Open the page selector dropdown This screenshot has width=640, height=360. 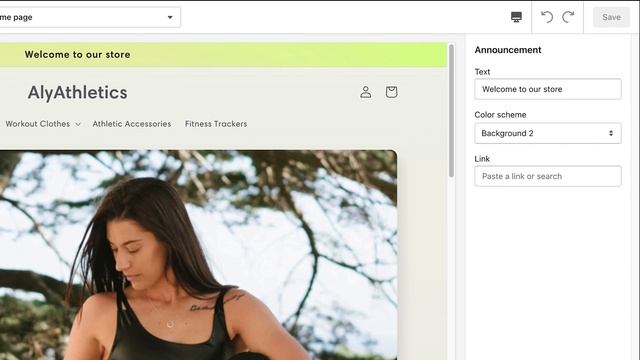coord(90,17)
